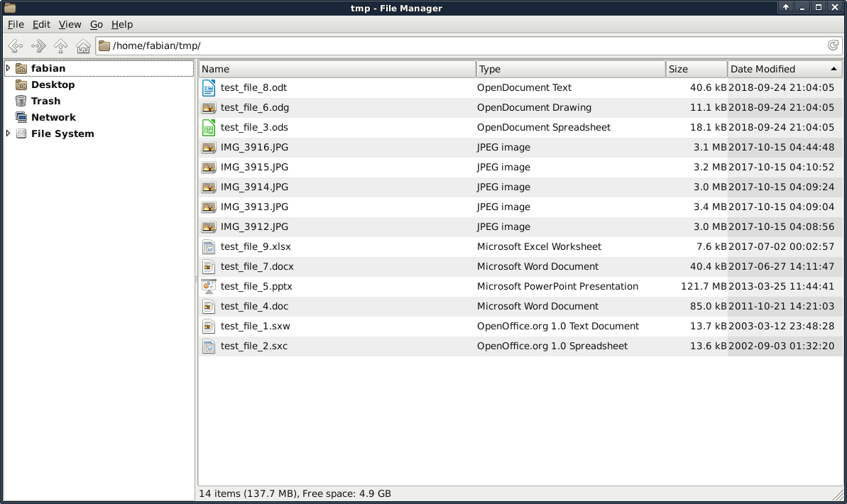Viewport: 847px width, 504px height.
Task: Expand the File System tree node
Action: click(8, 133)
